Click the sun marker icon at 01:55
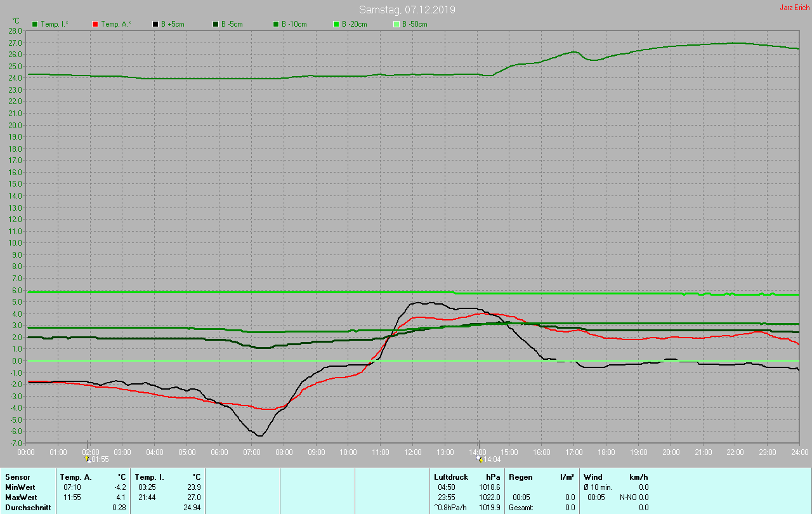The height and width of the screenshot is (514, 812). (x=88, y=458)
